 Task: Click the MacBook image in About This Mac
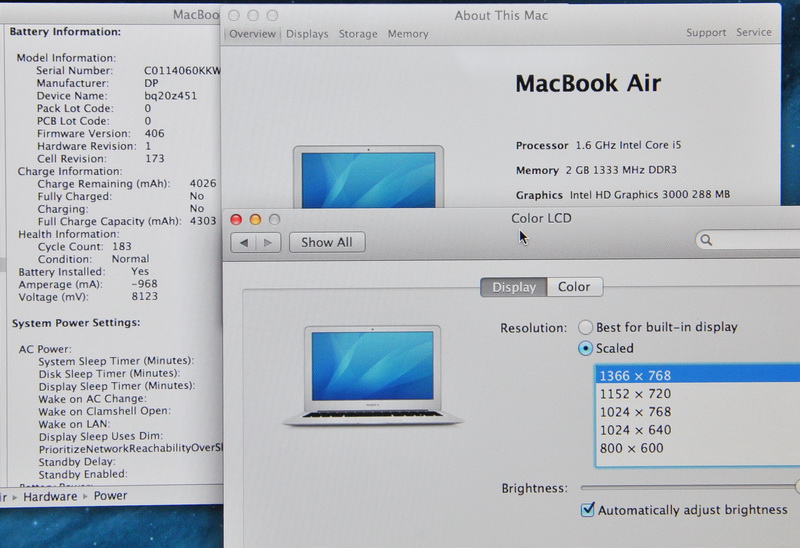point(368,177)
